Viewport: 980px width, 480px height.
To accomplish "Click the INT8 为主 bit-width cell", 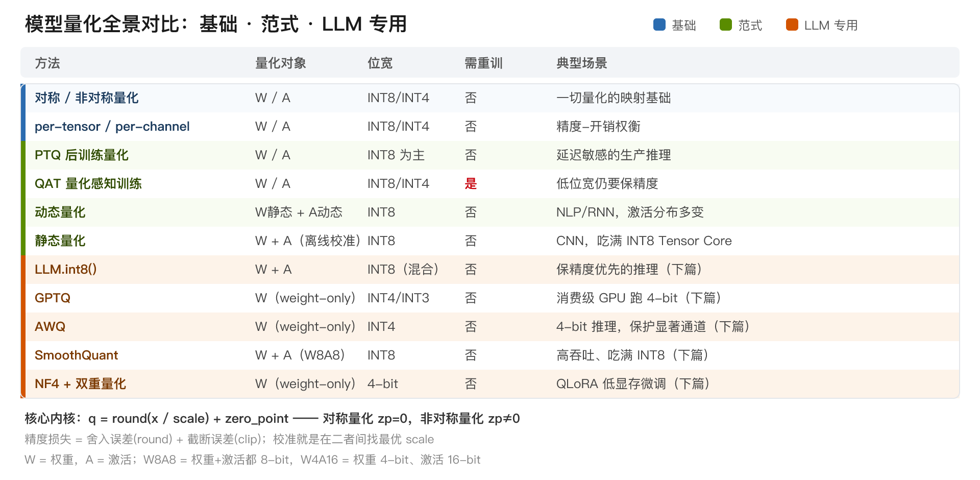I will [396, 155].
